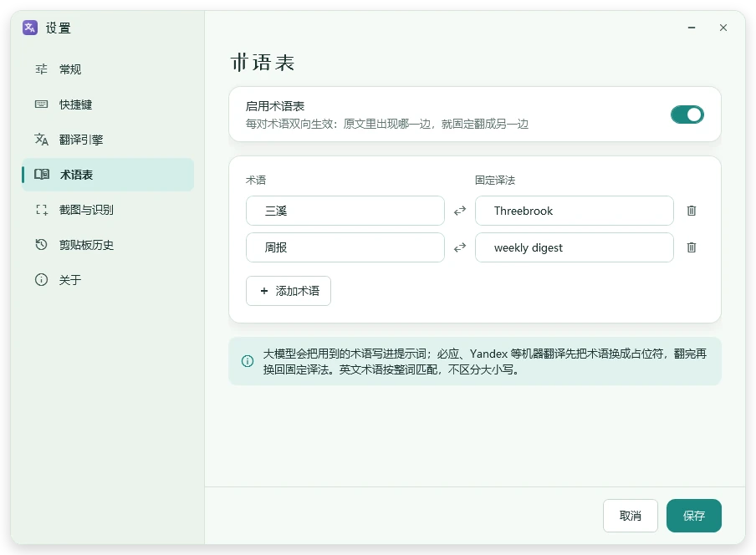Image resolution: width=756 pixels, height=555 pixels.
Task: Click the capture frame icon beside 截图与识别
Action: [x=42, y=210]
